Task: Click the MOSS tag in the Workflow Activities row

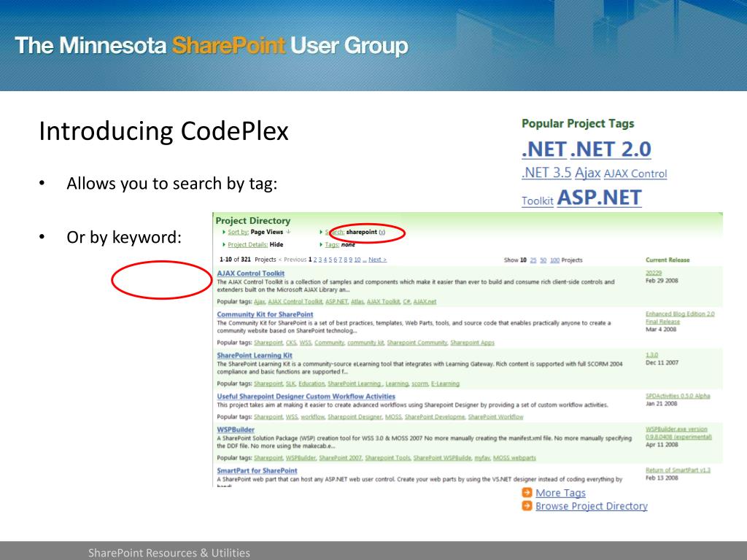Action: [x=393, y=416]
